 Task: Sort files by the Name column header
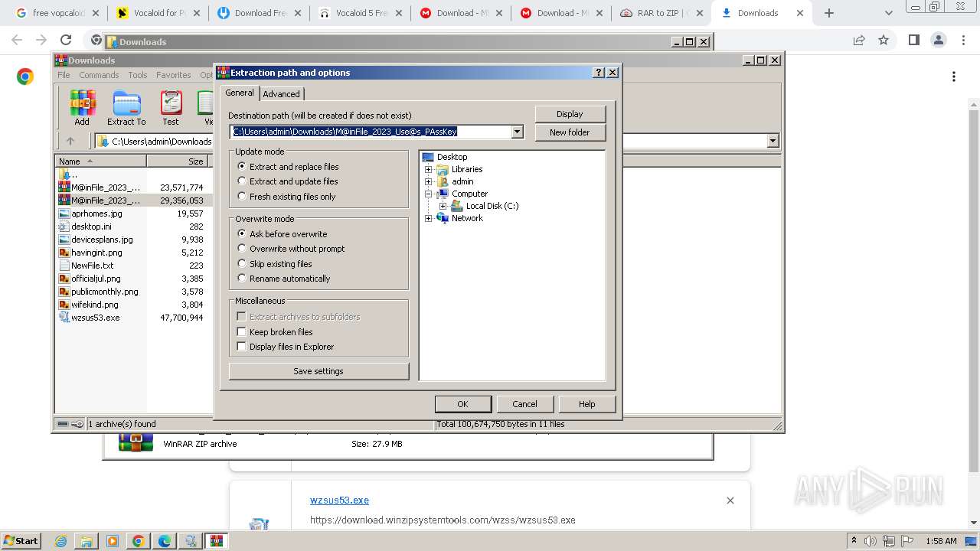100,161
